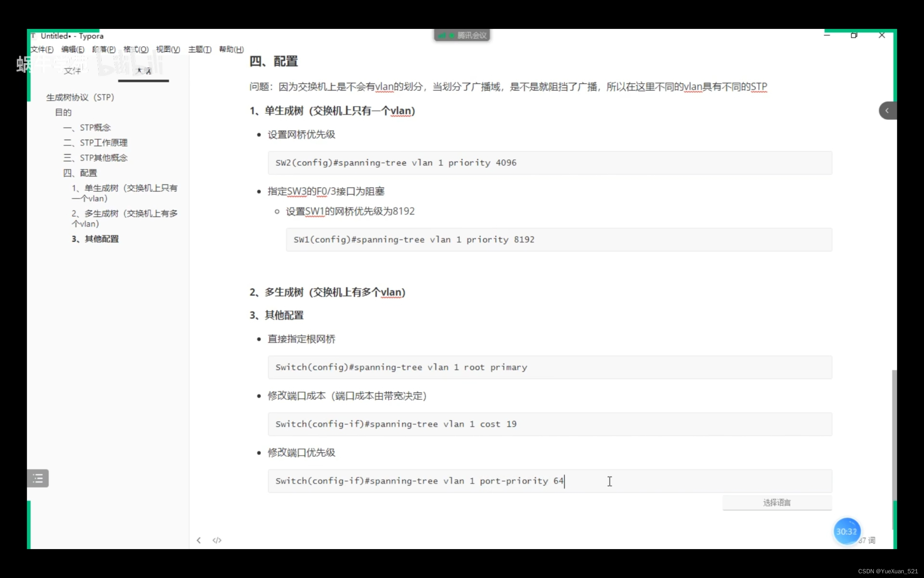Open the 段落(P) menu
Viewport: 924px width, 578px height.
coord(104,49)
